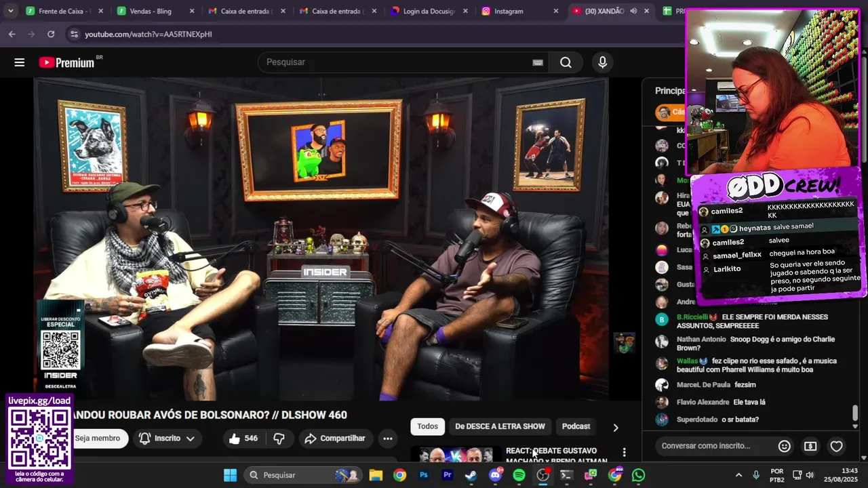Switch to the Instagram tab

coord(520,12)
